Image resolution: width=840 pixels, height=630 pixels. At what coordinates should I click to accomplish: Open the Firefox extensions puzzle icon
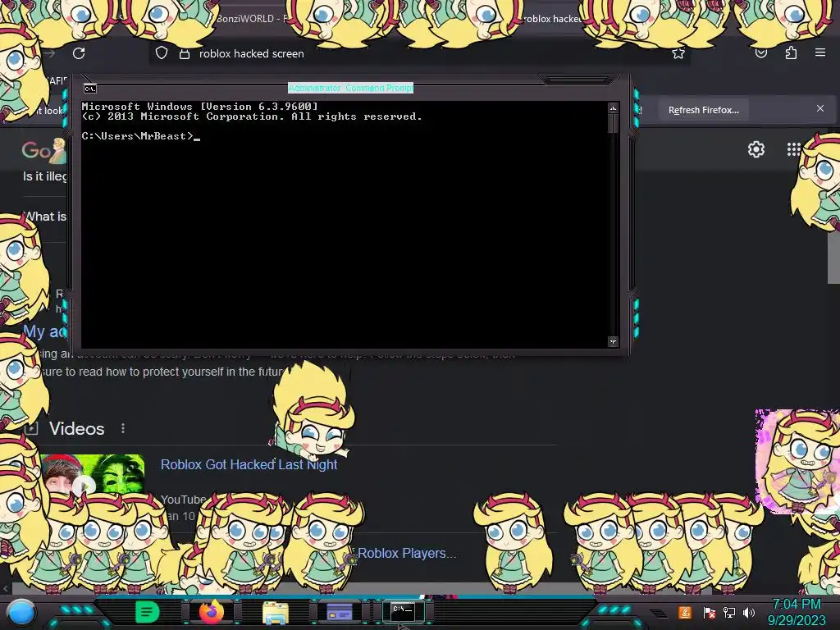[791, 52]
